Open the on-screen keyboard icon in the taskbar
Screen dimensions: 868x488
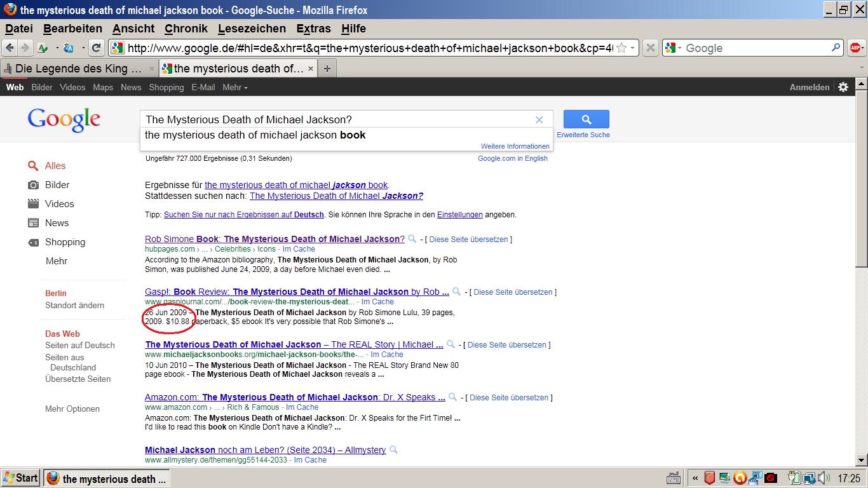pyautogui.click(x=673, y=478)
